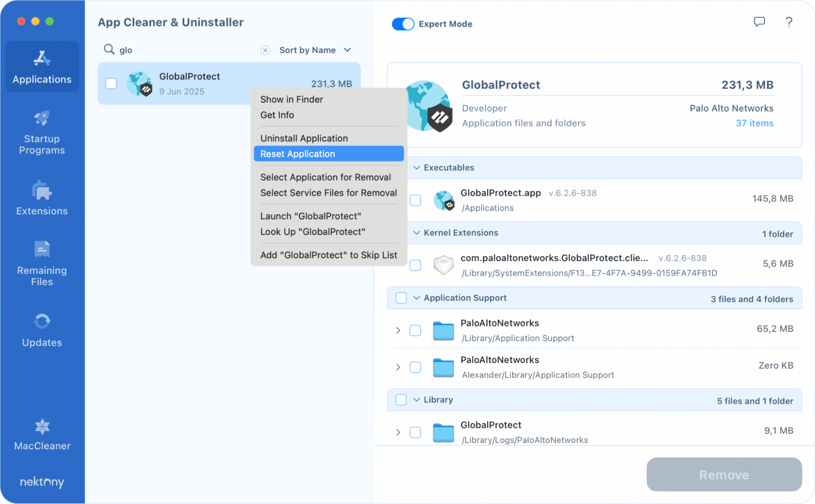Select all Application Support files

401,298
